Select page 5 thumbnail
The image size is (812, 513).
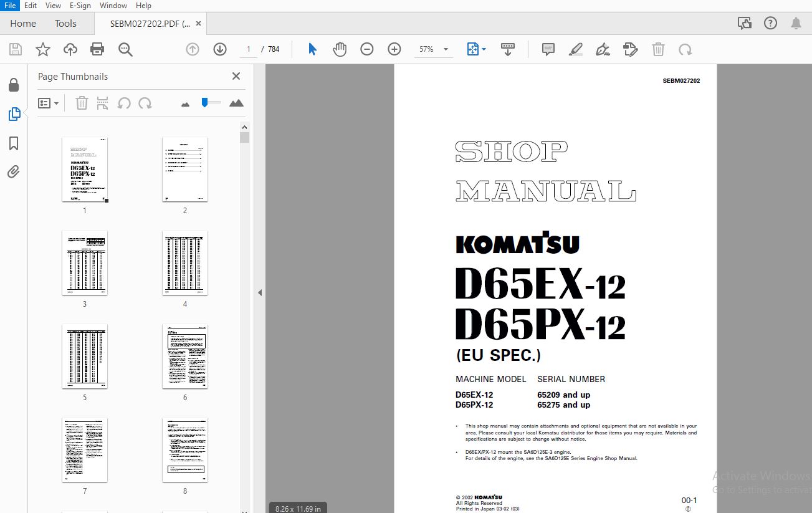[85, 357]
